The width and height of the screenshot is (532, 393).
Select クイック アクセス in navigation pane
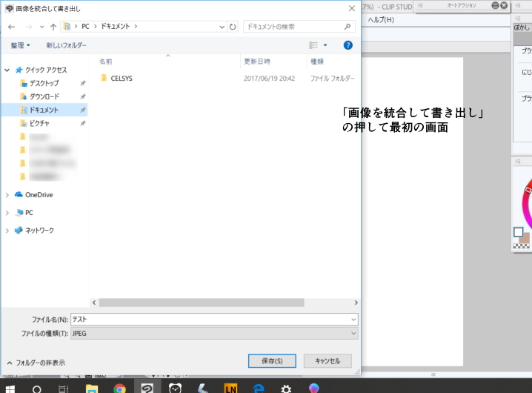pos(46,70)
